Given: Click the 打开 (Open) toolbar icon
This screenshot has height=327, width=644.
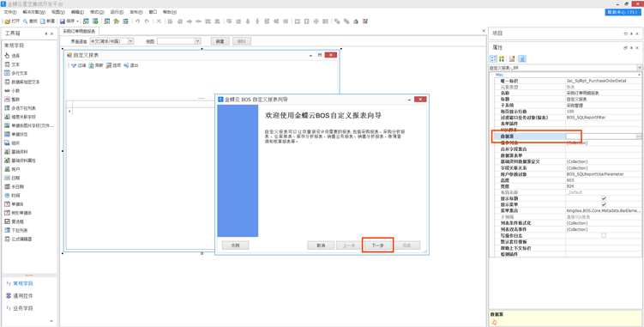Looking at the screenshot, I should coord(7,21).
